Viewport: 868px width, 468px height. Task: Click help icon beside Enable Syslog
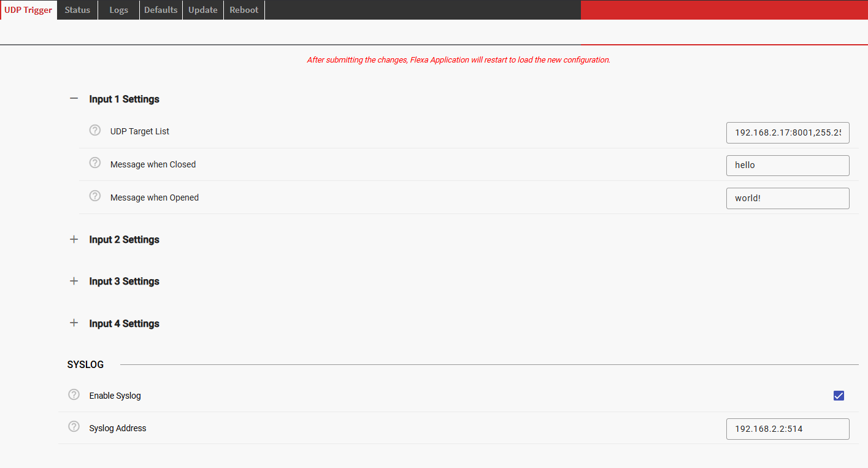(74, 395)
